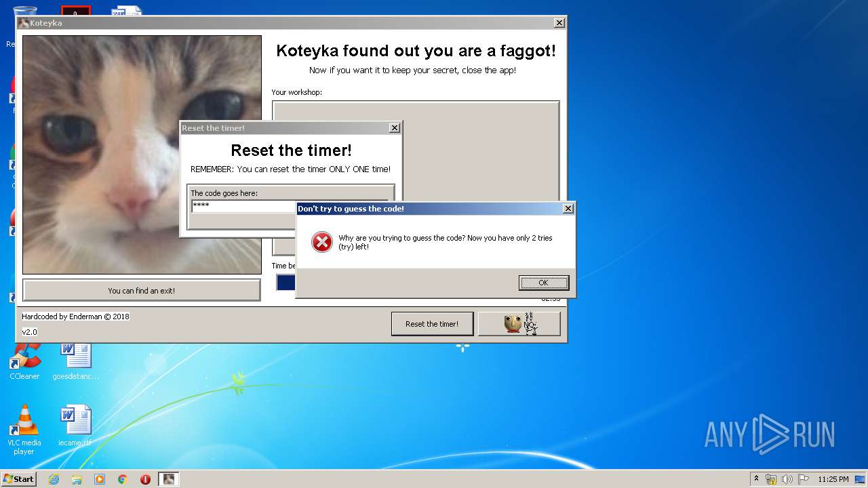Select the iecame.rtf document icon
The height and width of the screenshot is (488, 868).
(x=75, y=426)
